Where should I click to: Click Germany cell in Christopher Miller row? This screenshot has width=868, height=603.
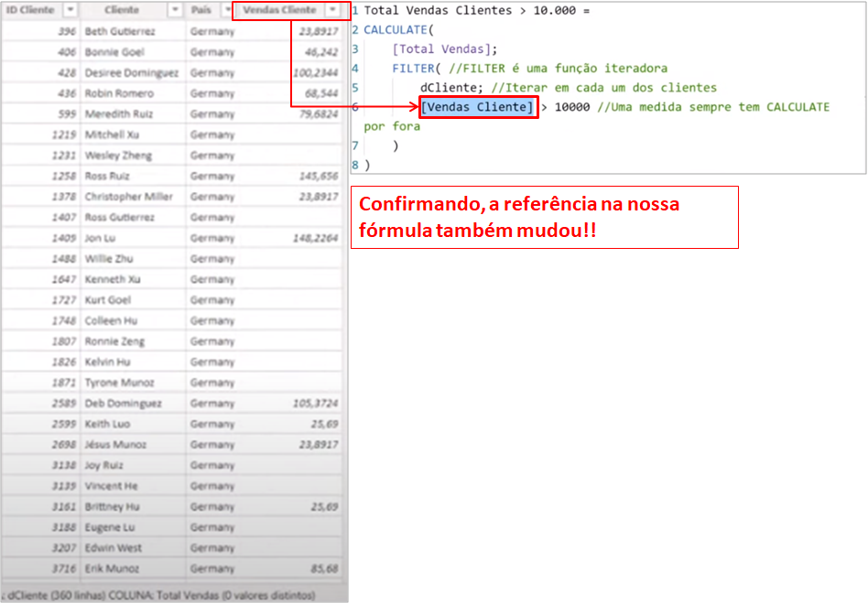point(212,197)
